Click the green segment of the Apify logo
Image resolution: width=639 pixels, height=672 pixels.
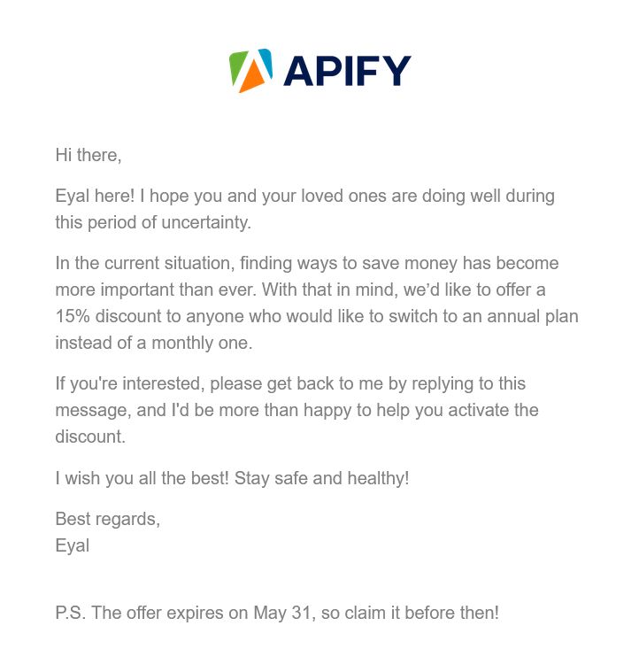click(x=238, y=67)
